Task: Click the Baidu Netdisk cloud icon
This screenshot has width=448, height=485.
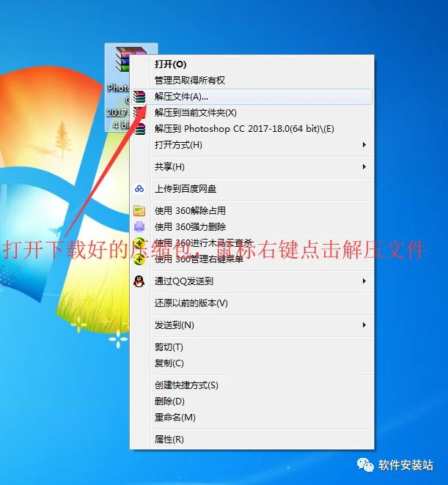Action: pos(139,189)
